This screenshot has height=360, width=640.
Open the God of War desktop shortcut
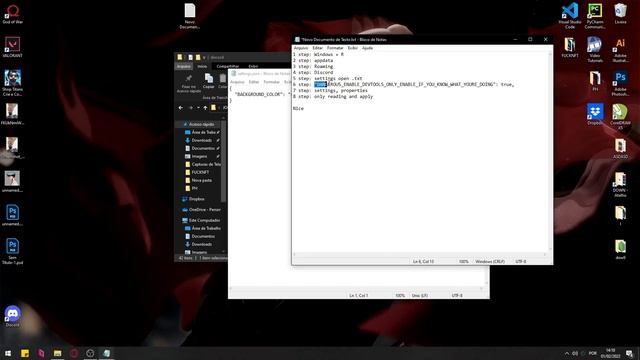(x=12, y=14)
